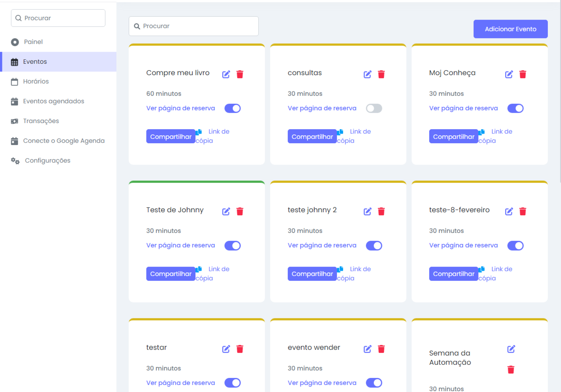This screenshot has width=561, height=392.
Task: Copy link icon for consultas event
Action: pos(340,132)
